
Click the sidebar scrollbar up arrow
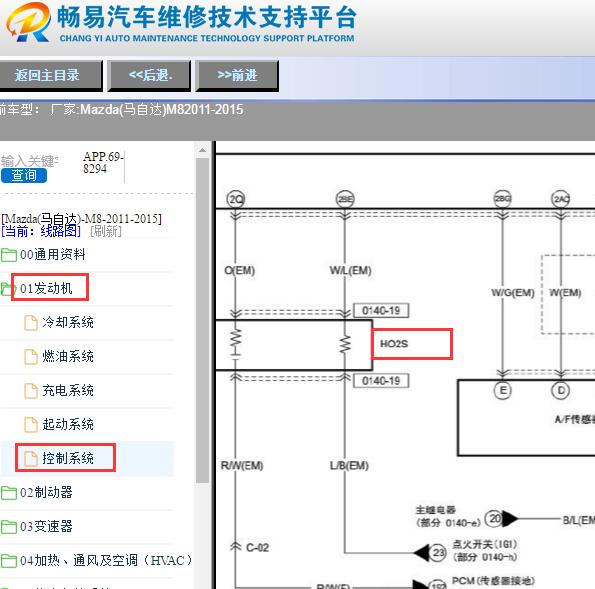tap(203, 150)
